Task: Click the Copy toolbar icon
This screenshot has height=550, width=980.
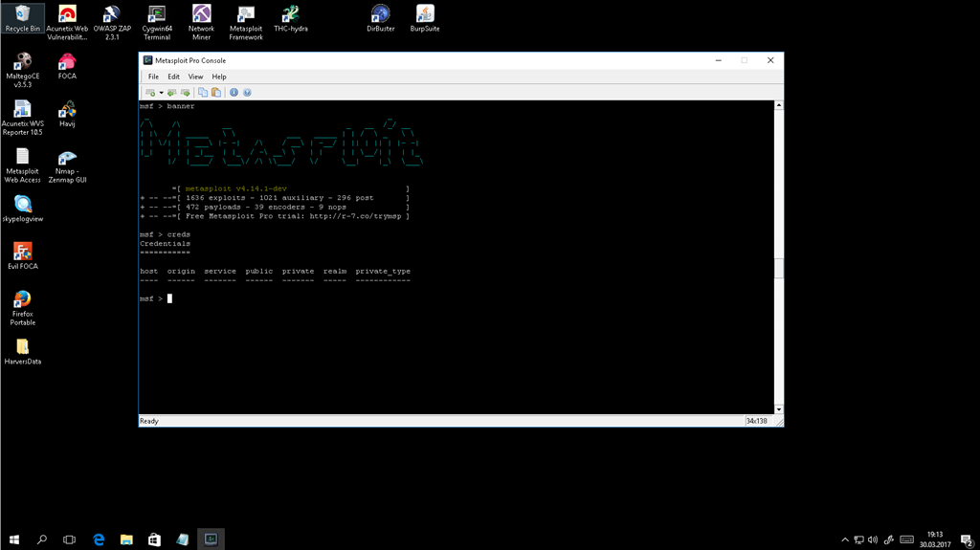Action: tap(203, 93)
